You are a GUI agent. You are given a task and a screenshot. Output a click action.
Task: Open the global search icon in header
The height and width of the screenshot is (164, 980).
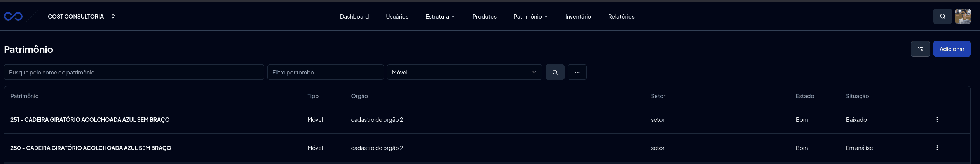point(942,16)
